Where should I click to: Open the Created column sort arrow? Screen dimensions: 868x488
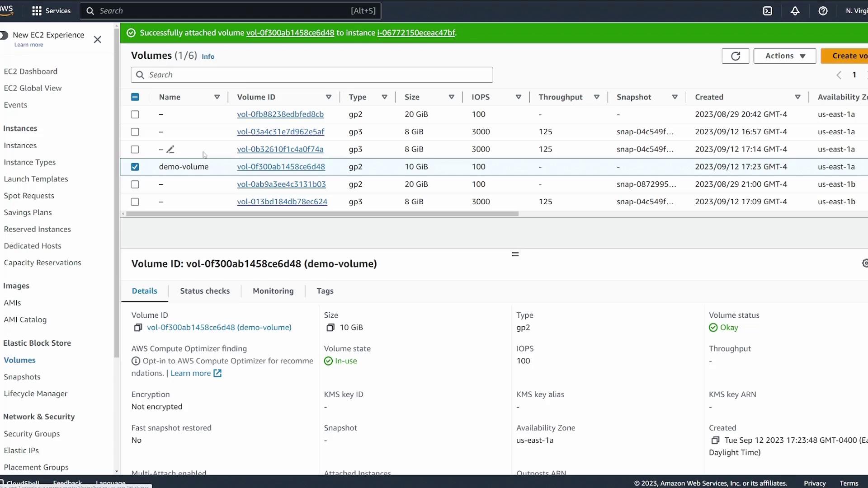click(797, 97)
